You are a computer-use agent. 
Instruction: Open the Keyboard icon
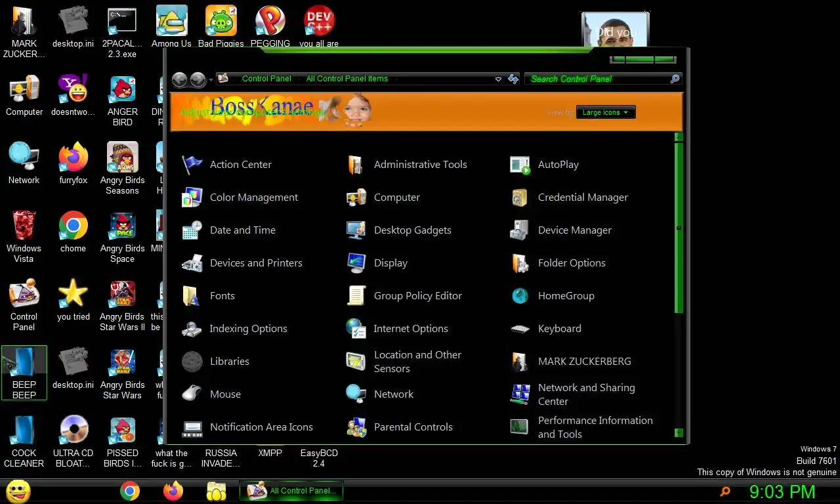pos(520,328)
